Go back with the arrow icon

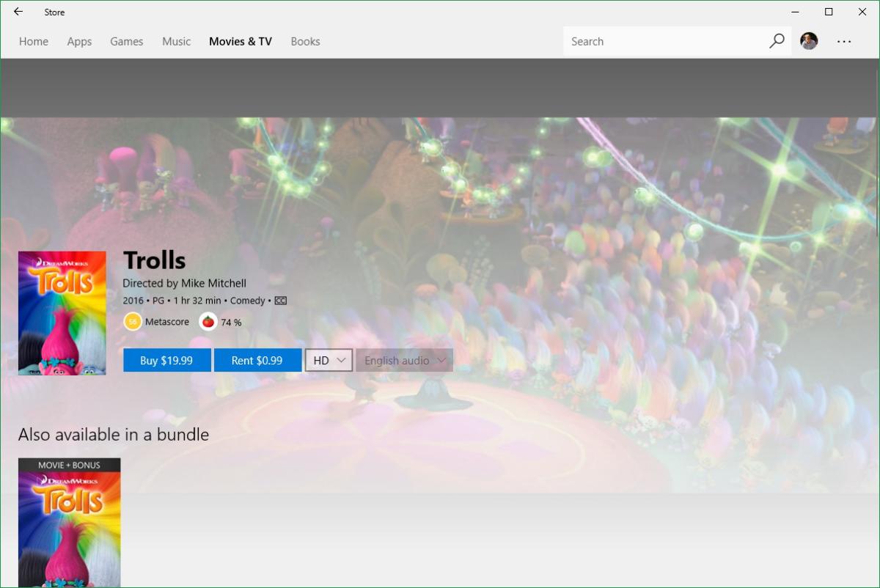coord(18,12)
